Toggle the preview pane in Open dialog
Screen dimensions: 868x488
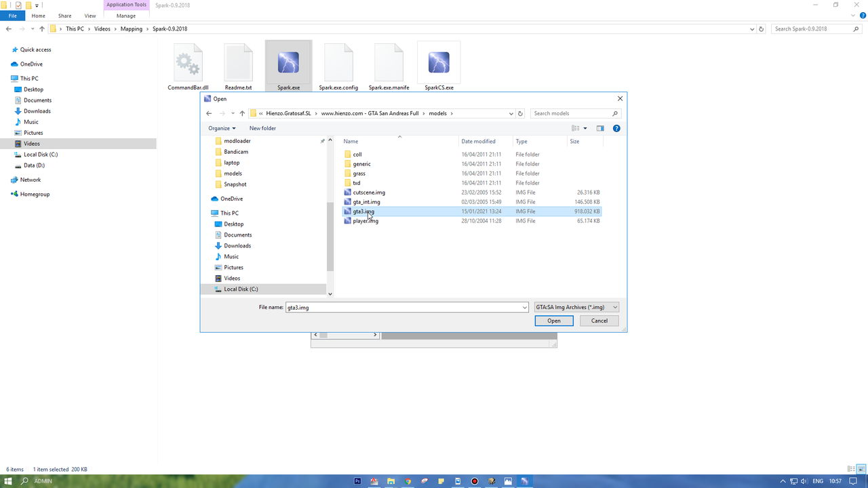pos(600,128)
